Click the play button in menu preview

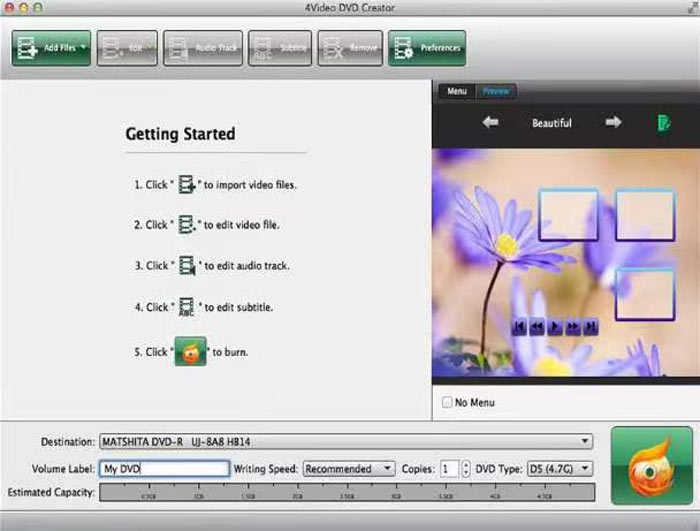coord(554,327)
